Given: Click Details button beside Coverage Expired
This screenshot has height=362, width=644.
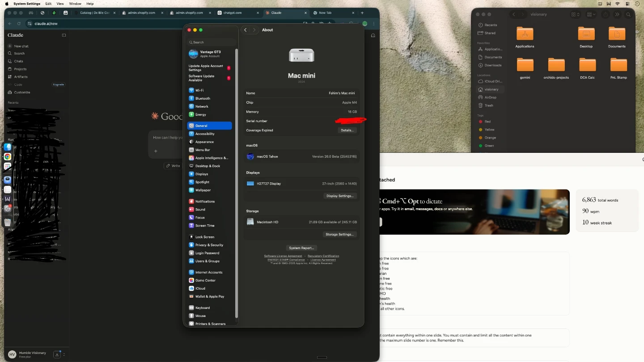Looking at the screenshot, I should 347,130.
